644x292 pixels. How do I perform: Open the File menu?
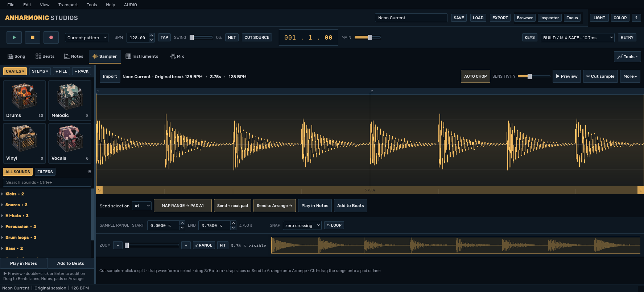(x=11, y=5)
